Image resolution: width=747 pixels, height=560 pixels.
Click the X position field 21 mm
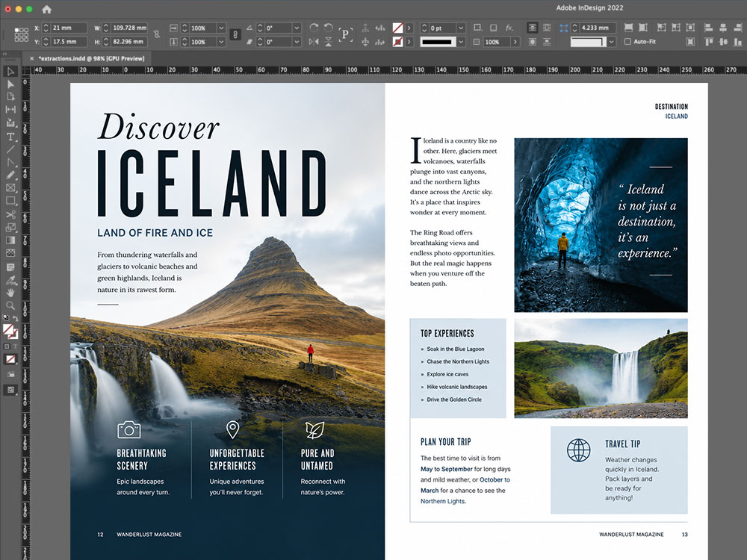click(69, 28)
